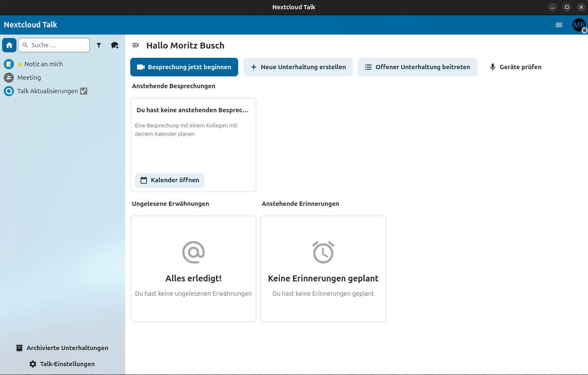
Task: Open the Talk-Einstellungen gear icon
Action: point(32,364)
